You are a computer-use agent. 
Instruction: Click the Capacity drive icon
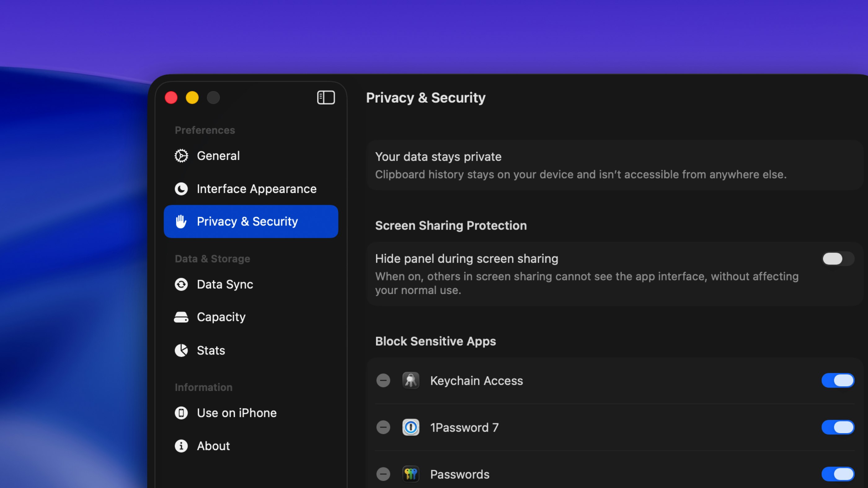pyautogui.click(x=181, y=317)
